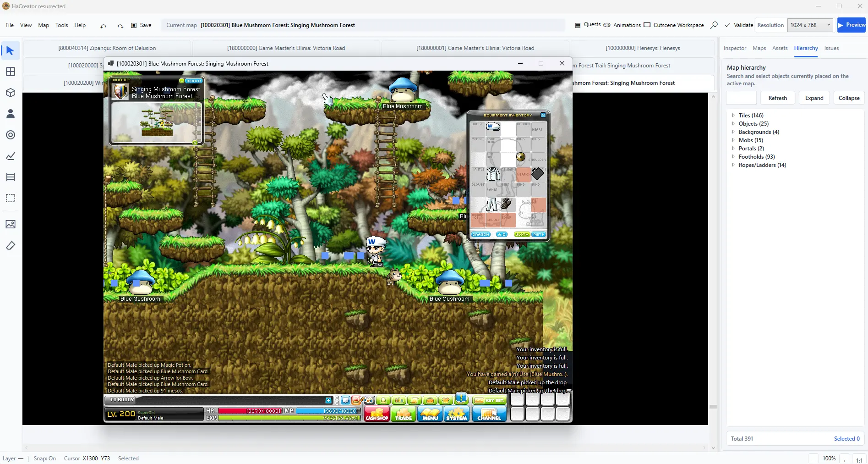The width and height of the screenshot is (868, 464).
Task: Click the CASH SHOP button in game
Action: coord(377,414)
